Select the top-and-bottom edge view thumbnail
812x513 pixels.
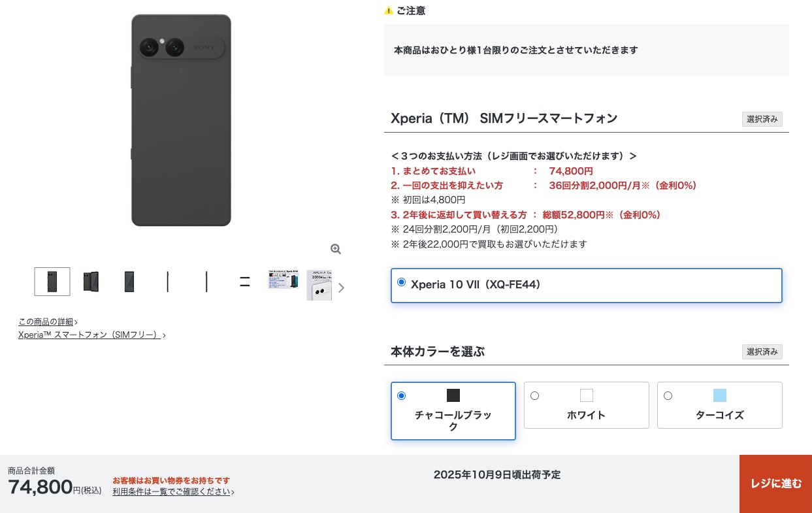click(x=245, y=282)
